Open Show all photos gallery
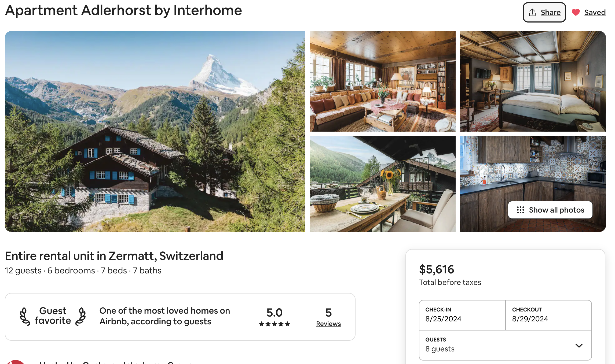The image size is (615, 364). coord(556,210)
